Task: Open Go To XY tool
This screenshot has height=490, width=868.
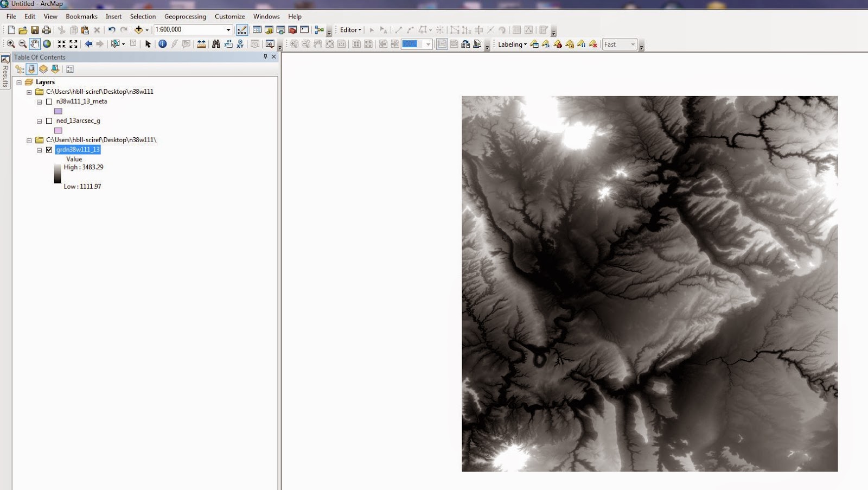Action: tap(240, 44)
